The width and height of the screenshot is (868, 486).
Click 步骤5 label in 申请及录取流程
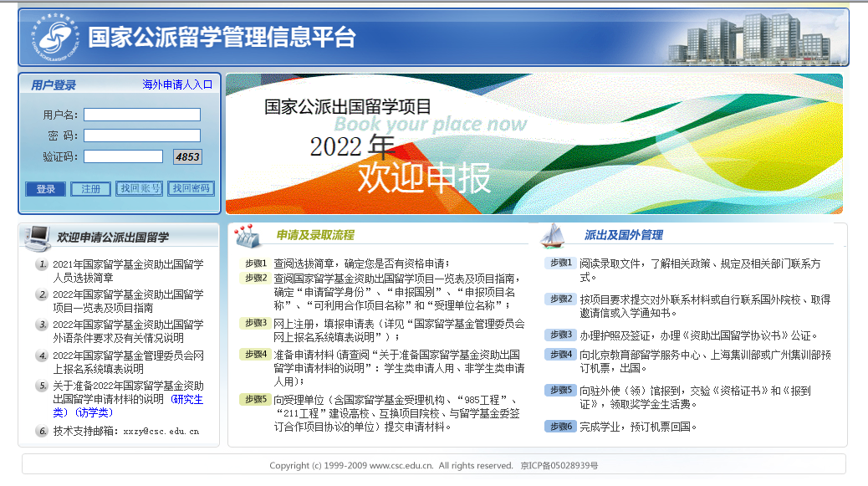pos(255,399)
